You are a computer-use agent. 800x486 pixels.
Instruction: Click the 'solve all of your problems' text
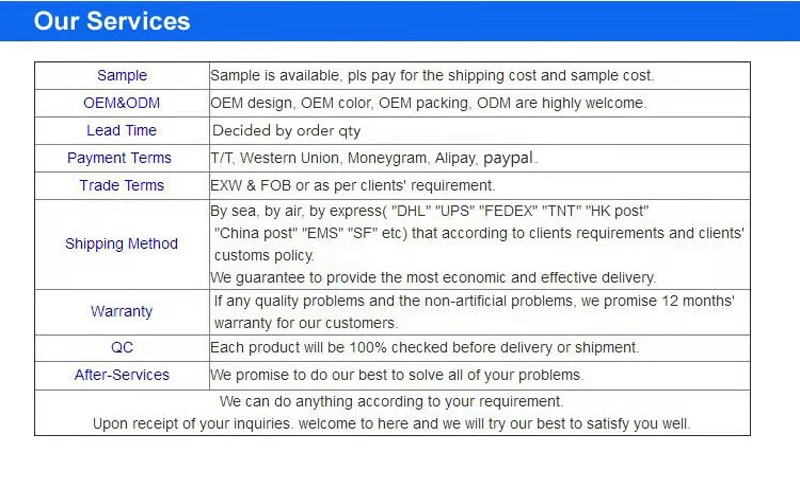tap(397, 375)
